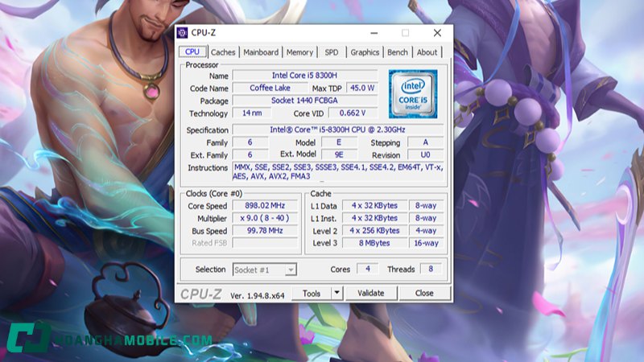The width and height of the screenshot is (644, 362).
Task: Expand the Tools dropdown arrow
Action: (x=336, y=293)
